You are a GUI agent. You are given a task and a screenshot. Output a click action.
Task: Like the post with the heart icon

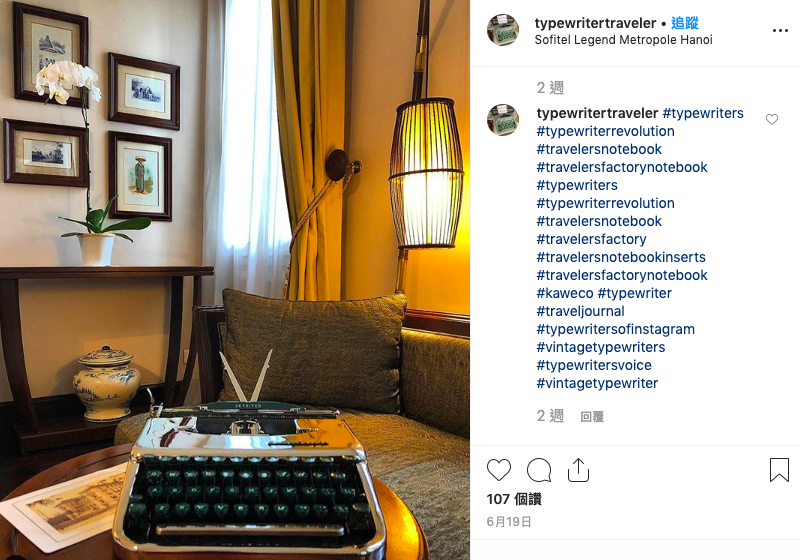(x=498, y=470)
